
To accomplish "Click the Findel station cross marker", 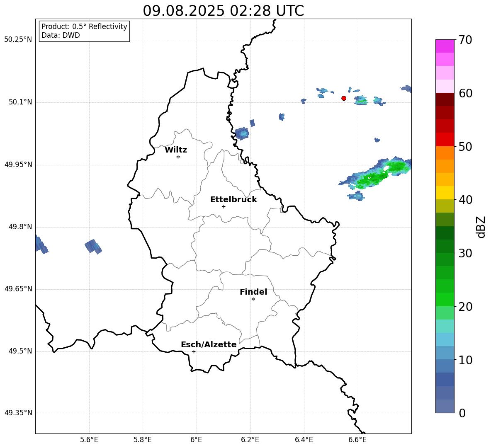I will [253, 299].
